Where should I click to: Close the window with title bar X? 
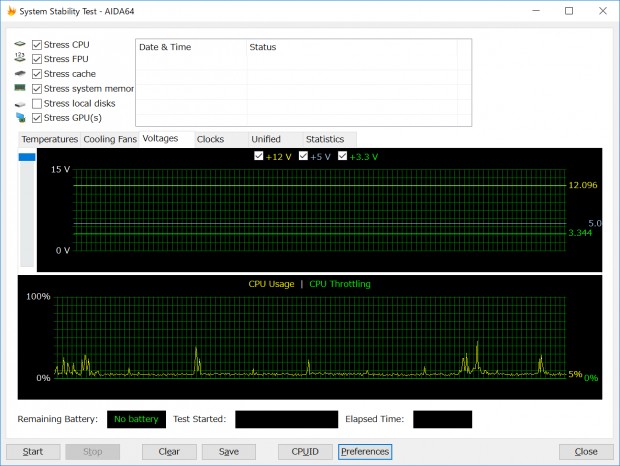[603, 11]
